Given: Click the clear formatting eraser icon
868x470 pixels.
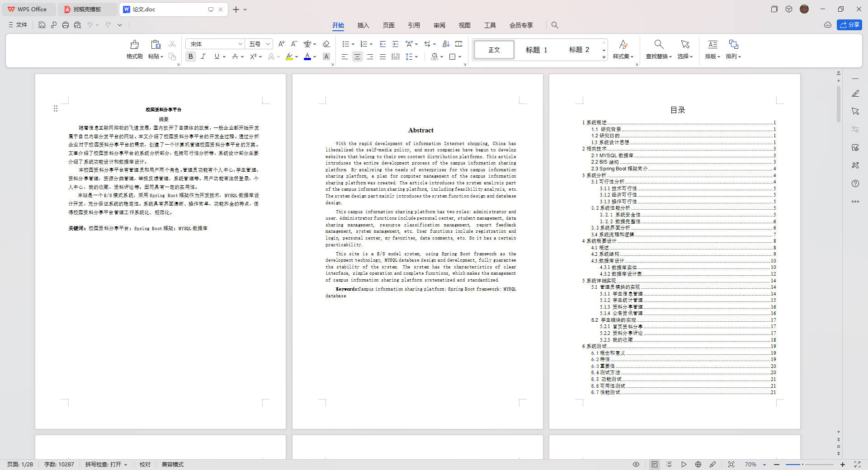Looking at the screenshot, I should pos(326,44).
